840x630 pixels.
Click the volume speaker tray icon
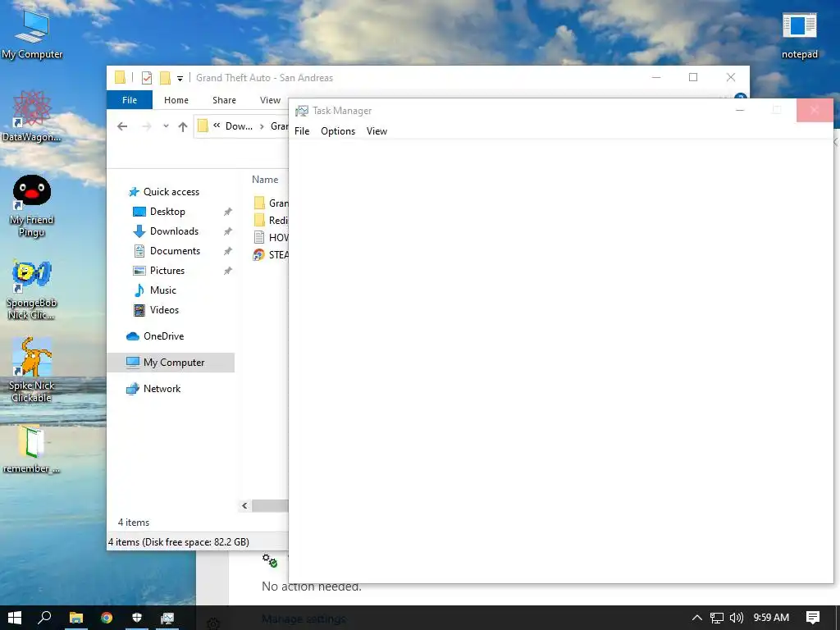pos(737,618)
